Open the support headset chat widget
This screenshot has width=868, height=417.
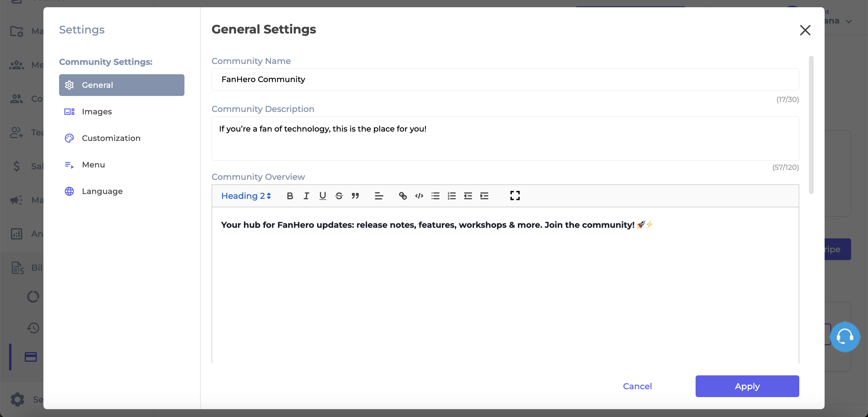[845, 337]
